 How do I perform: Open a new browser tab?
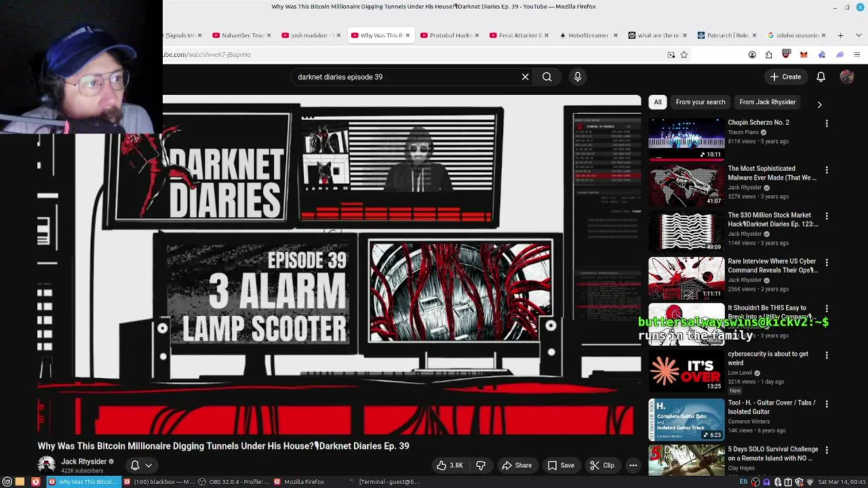click(x=840, y=35)
